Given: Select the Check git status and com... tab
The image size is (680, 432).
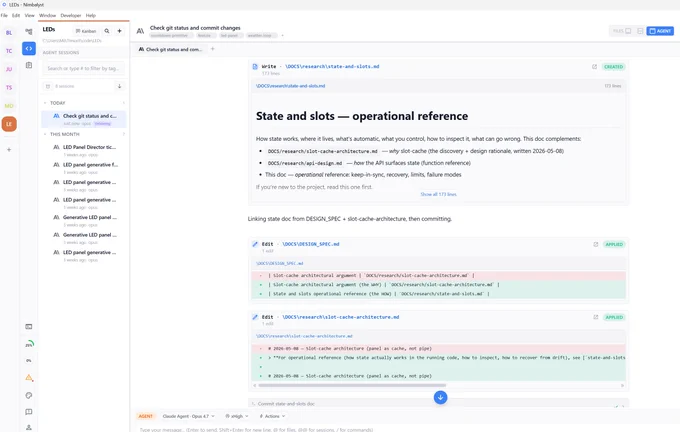Looking at the screenshot, I should tap(170, 49).
